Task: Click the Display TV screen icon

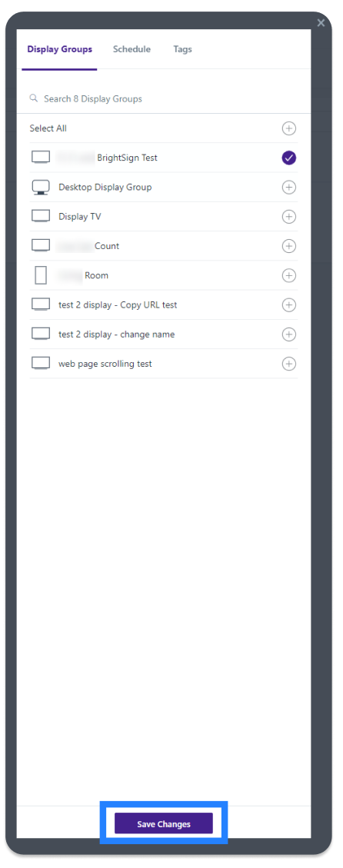Action: click(x=41, y=217)
